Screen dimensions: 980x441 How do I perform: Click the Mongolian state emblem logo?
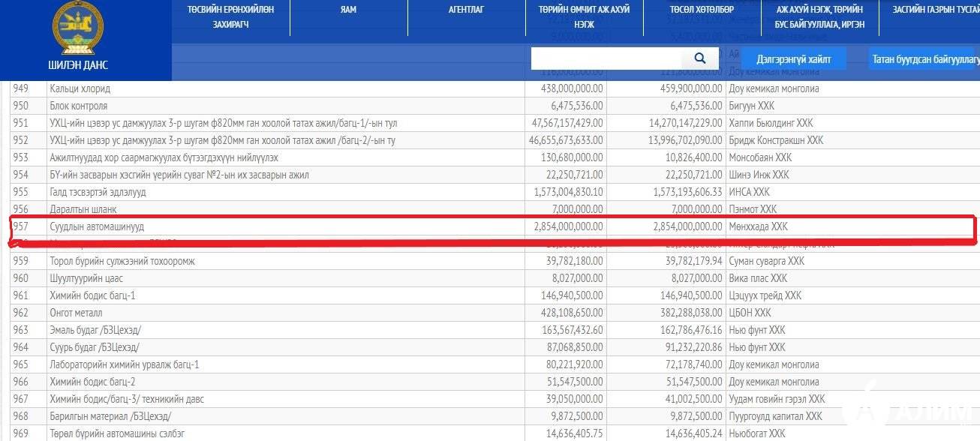coord(77,28)
